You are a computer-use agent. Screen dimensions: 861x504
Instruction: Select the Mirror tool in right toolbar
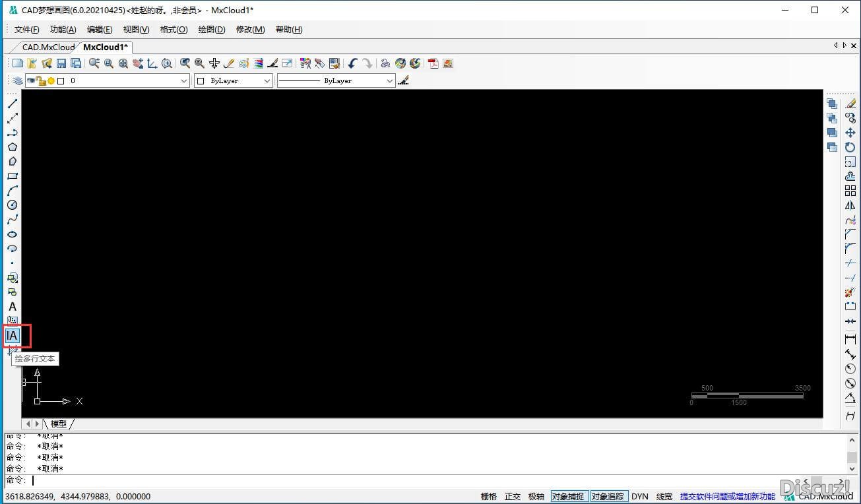pyautogui.click(x=850, y=205)
